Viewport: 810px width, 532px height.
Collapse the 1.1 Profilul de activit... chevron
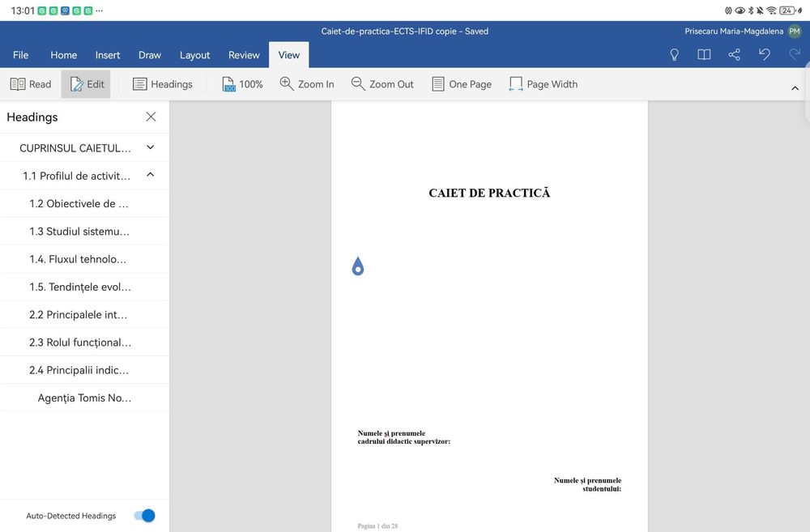pyautogui.click(x=151, y=175)
